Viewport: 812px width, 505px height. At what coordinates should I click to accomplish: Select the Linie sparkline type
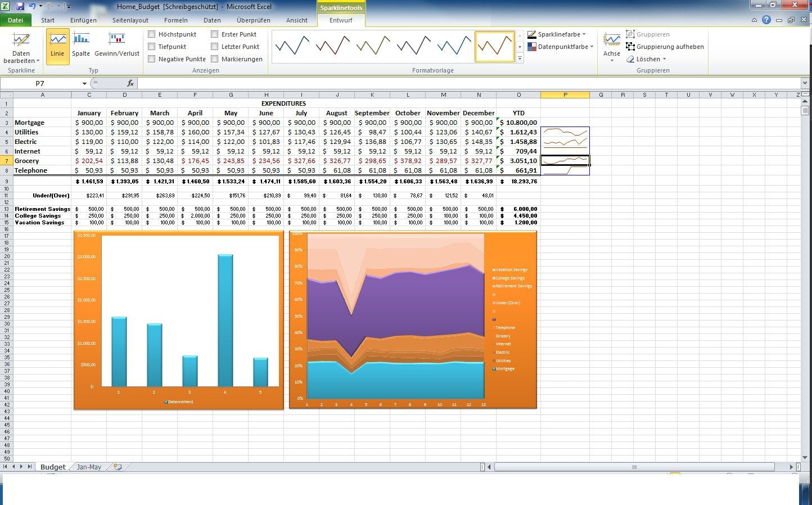[58, 46]
